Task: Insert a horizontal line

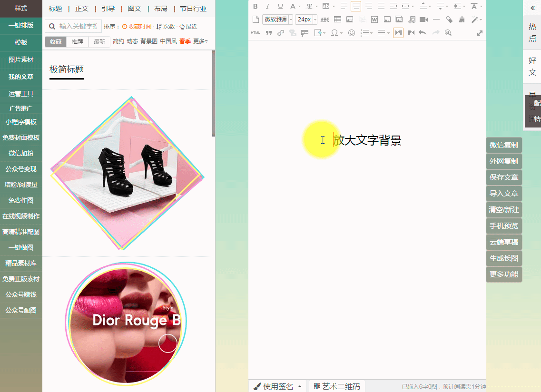Action: (x=436, y=20)
